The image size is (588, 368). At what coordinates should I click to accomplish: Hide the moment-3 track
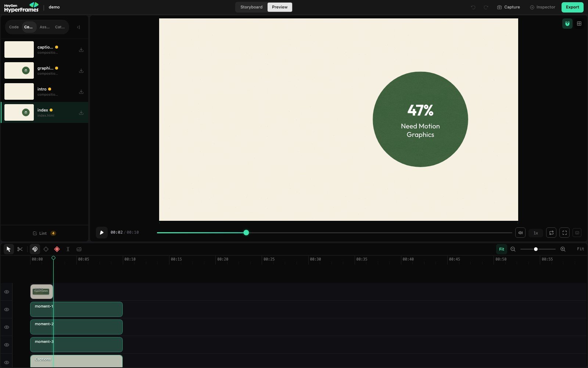(x=7, y=345)
